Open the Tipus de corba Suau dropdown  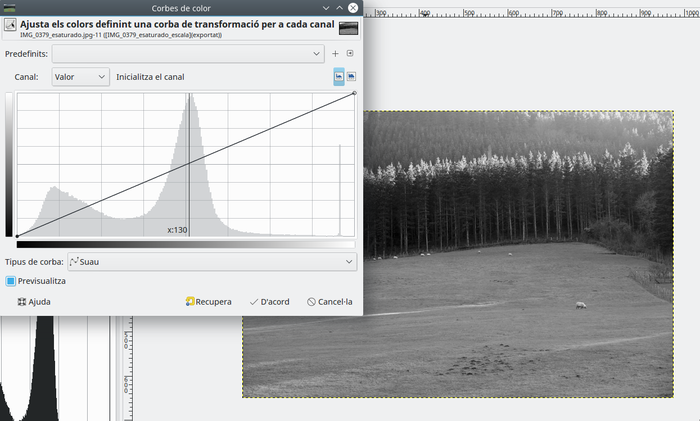pyautogui.click(x=212, y=262)
